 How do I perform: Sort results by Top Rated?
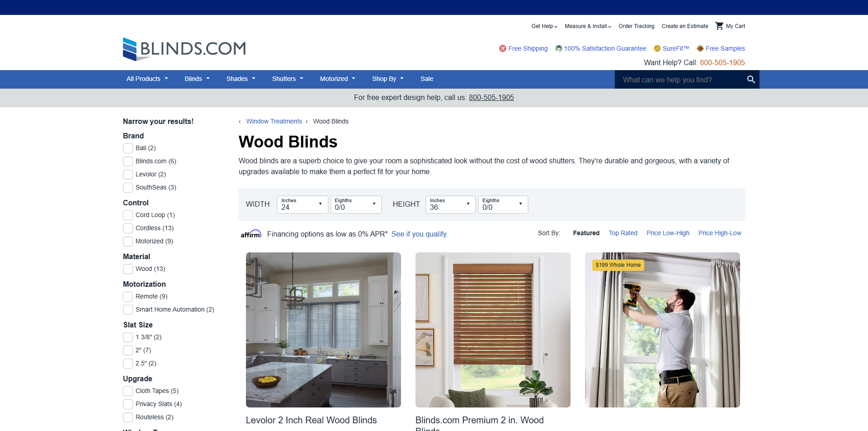point(623,233)
